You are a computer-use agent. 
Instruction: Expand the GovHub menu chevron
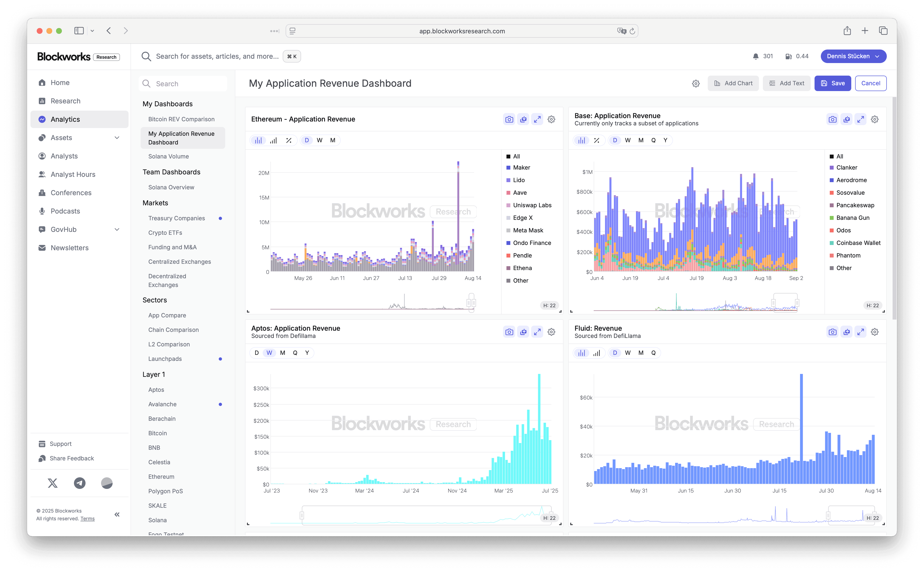(117, 230)
